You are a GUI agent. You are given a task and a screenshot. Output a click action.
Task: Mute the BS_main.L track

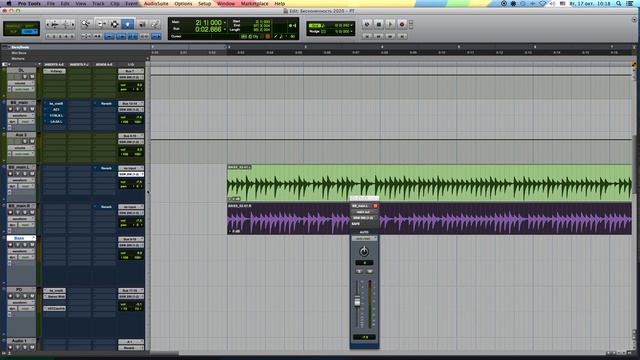click(x=32, y=173)
